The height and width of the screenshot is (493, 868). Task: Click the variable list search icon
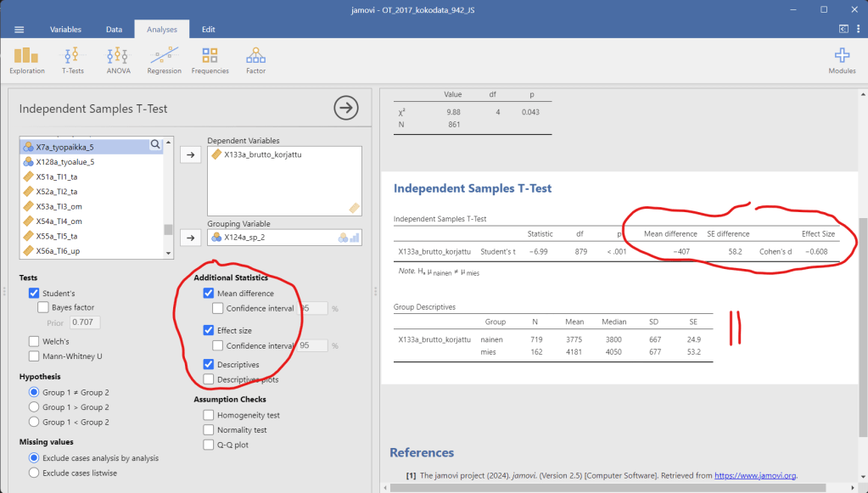point(155,145)
